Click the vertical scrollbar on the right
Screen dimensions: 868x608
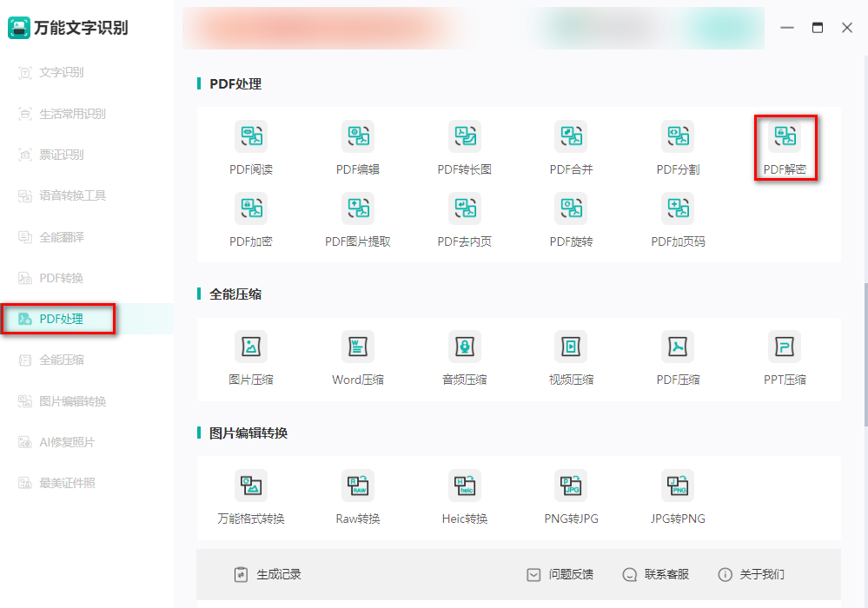[865, 354]
